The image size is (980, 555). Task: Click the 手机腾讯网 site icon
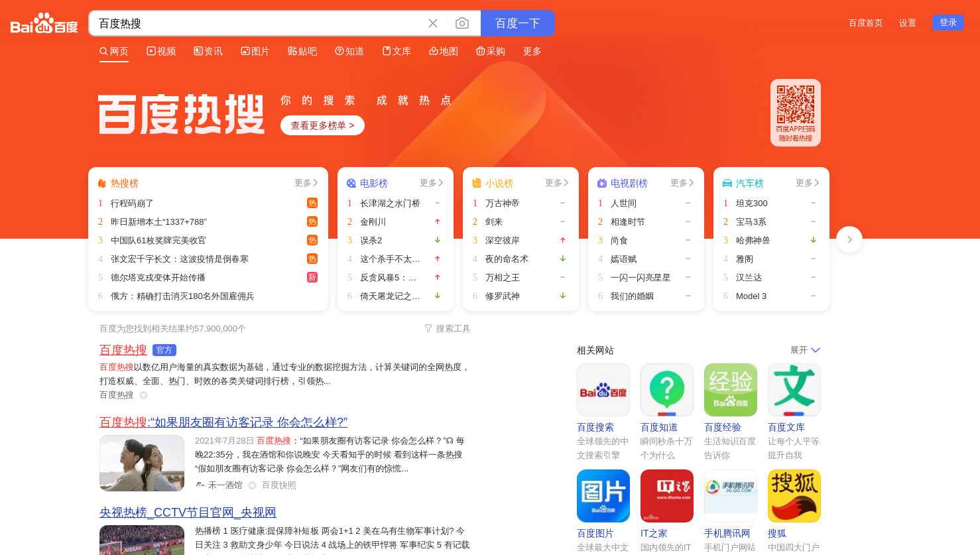tap(731, 496)
